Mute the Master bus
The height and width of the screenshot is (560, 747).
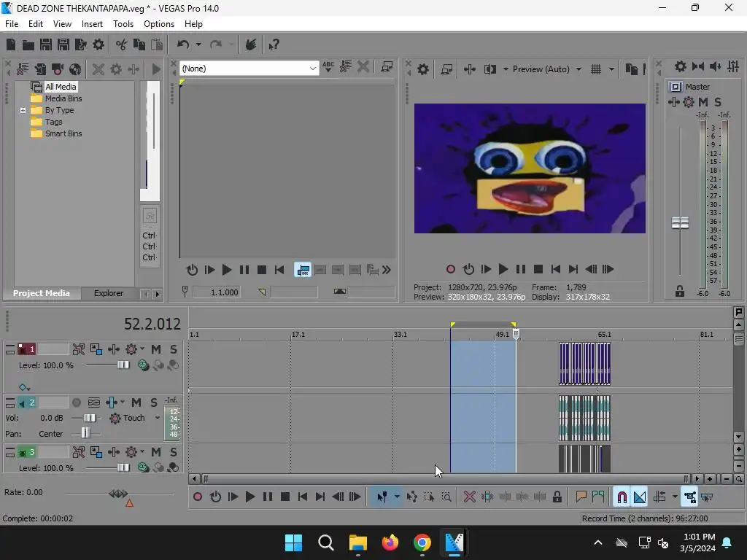coord(703,102)
